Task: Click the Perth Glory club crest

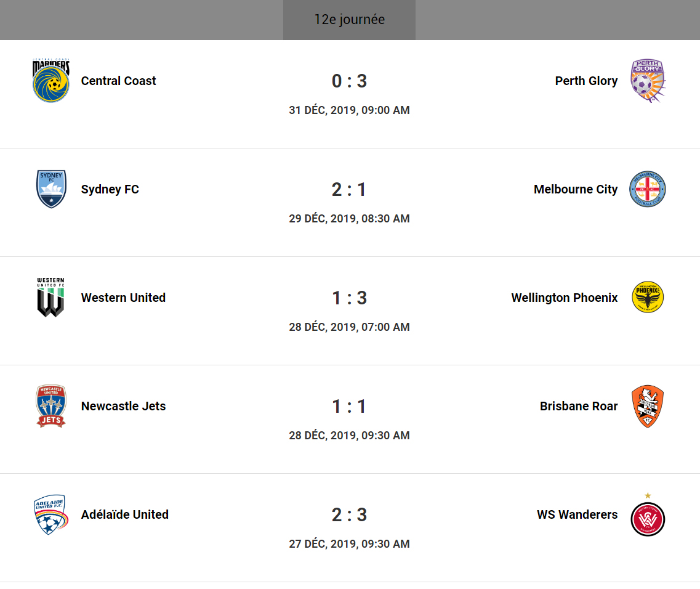Action: click(x=648, y=81)
